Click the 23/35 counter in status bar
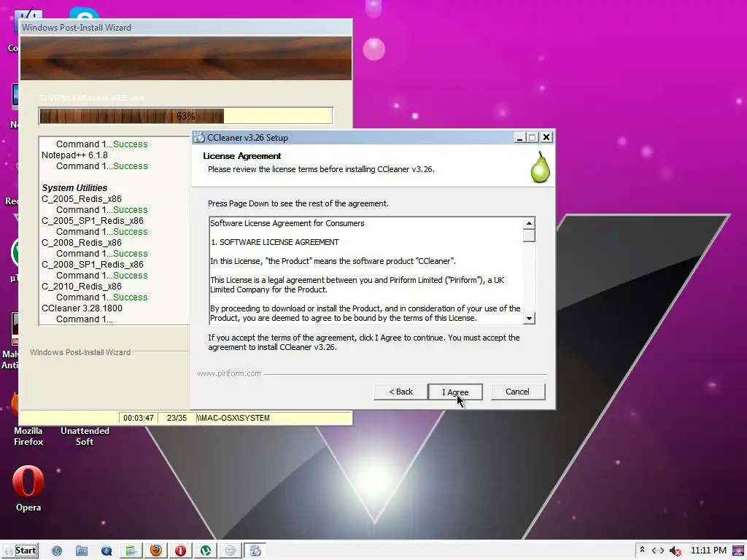 (x=177, y=418)
